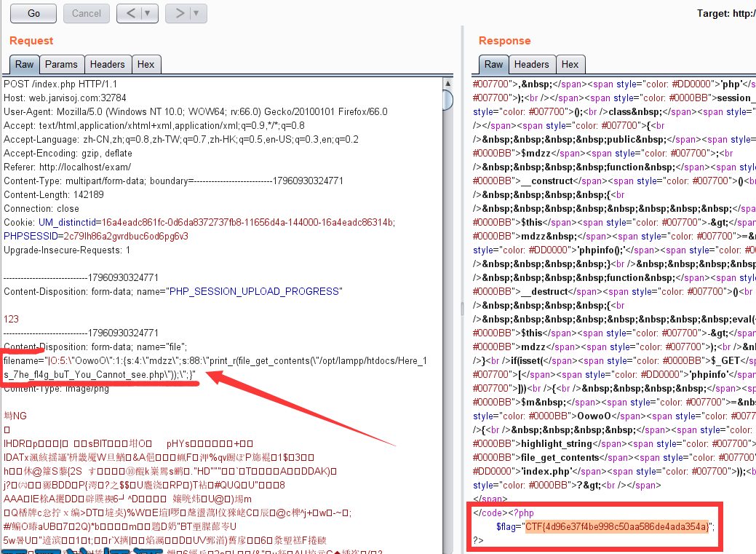Switch to the Headers tab of the Response

pos(530,64)
